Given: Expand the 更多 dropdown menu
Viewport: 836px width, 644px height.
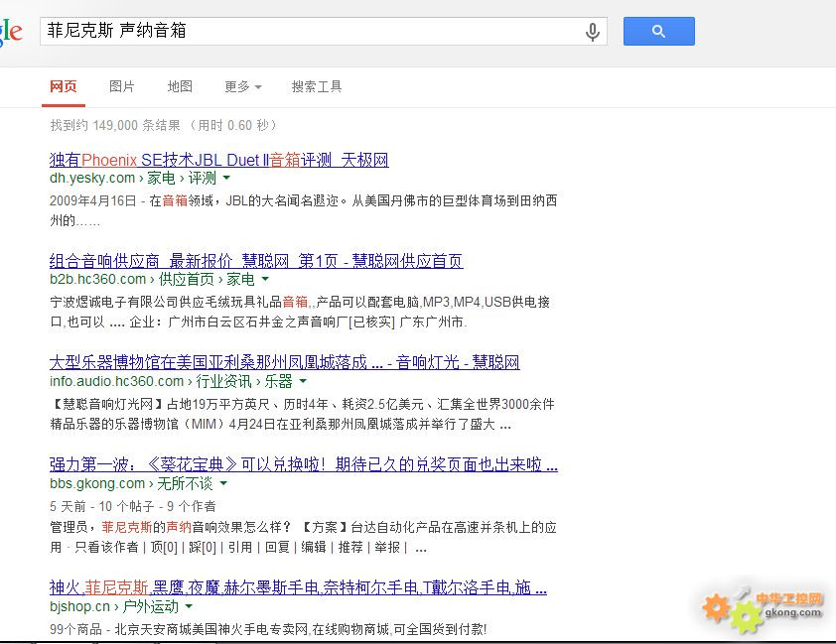Looking at the screenshot, I should [243, 86].
